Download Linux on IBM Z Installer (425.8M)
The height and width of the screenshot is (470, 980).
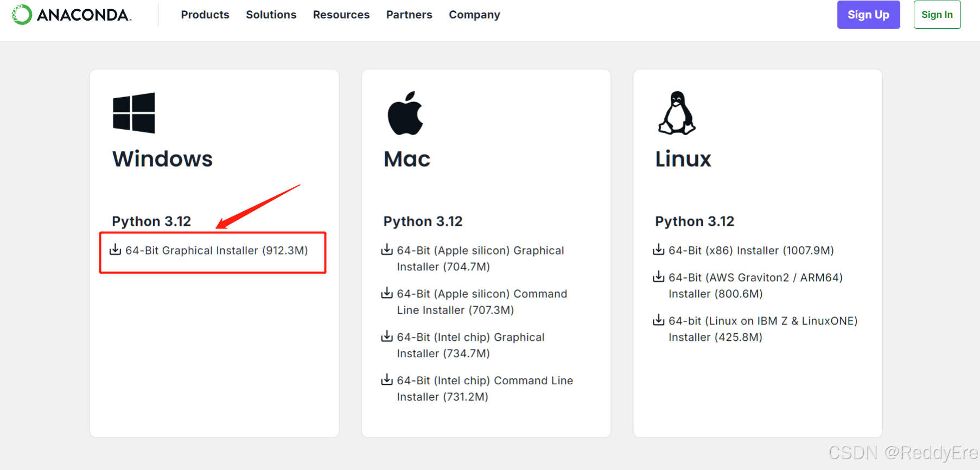(x=763, y=329)
